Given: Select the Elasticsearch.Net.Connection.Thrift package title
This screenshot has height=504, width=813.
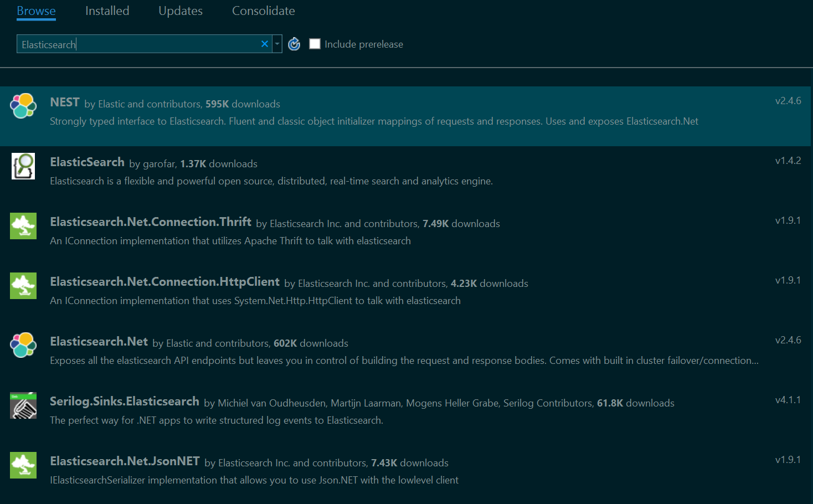Looking at the screenshot, I should click(151, 222).
